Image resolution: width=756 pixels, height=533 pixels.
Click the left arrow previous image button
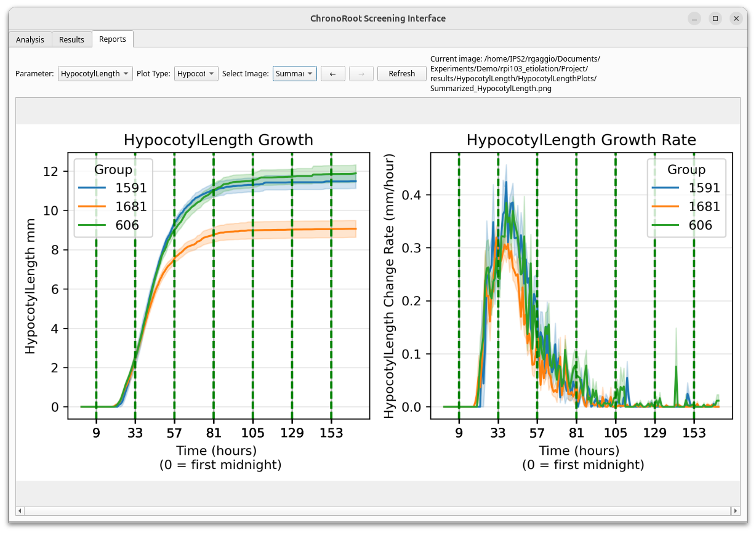[332, 74]
